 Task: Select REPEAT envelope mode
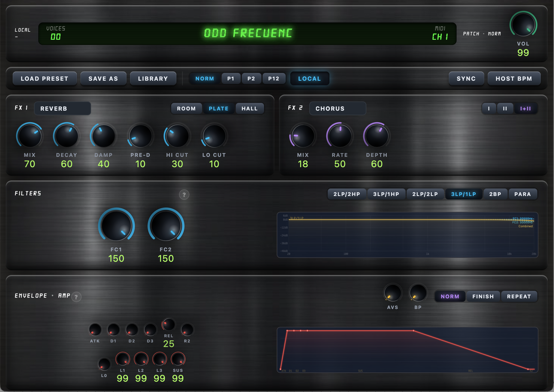pos(519,297)
